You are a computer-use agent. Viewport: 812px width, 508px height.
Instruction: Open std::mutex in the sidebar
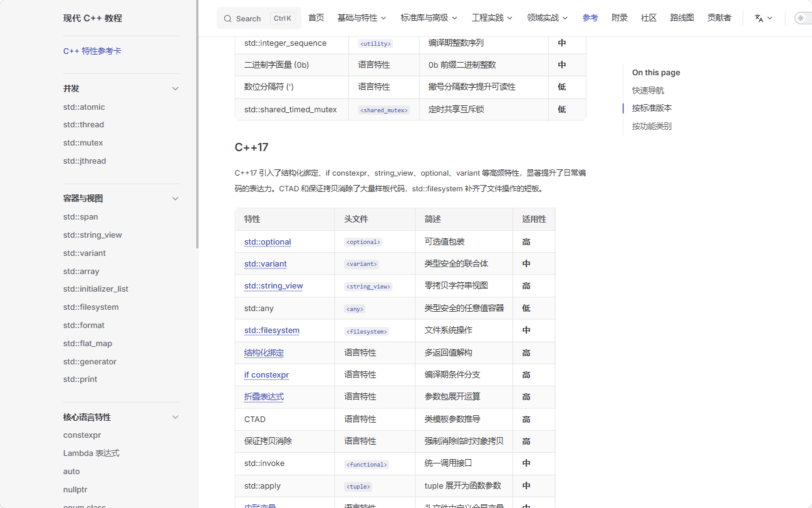coord(83,143)
